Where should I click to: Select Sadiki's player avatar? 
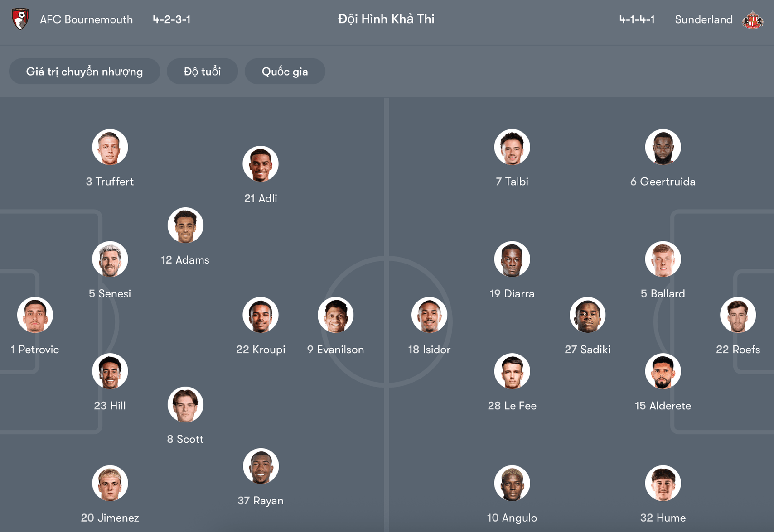coord(587,315)
